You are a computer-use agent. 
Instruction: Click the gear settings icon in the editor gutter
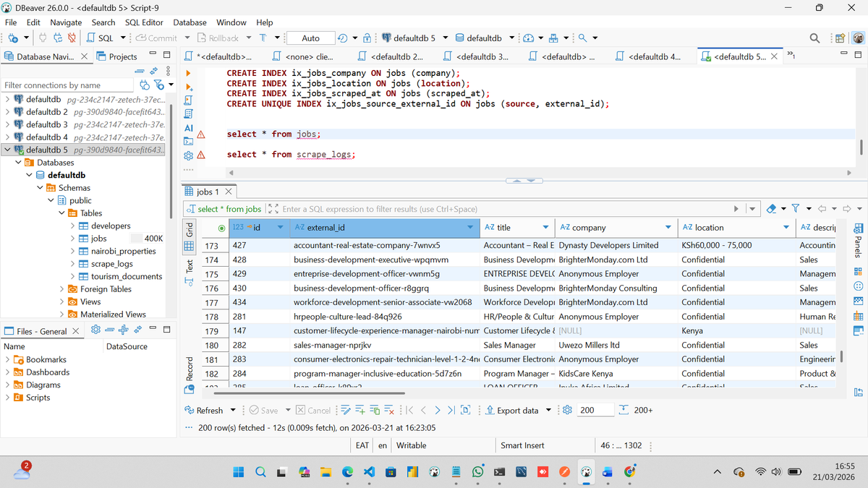(189, 155)
